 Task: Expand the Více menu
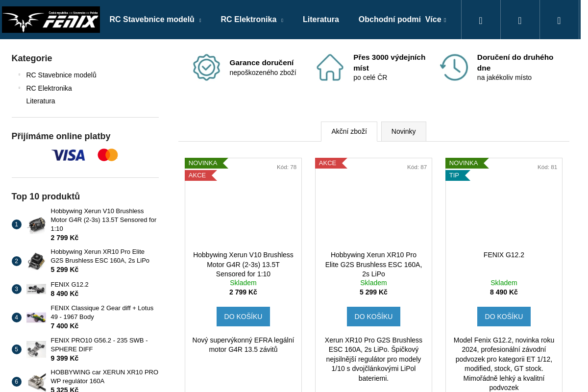(x=436, y=20)
